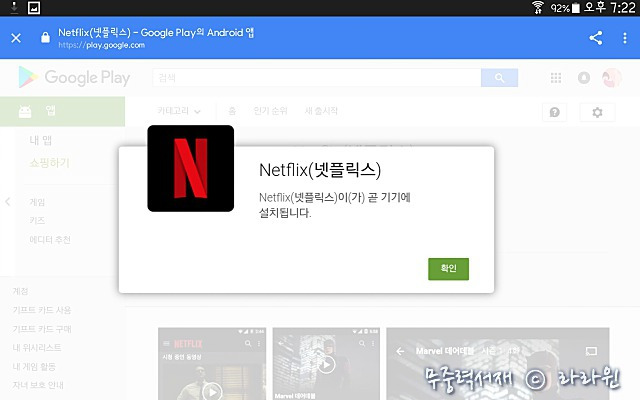Select the 새 출시작 tab
The image size is (640, 400).
point(321,111)
